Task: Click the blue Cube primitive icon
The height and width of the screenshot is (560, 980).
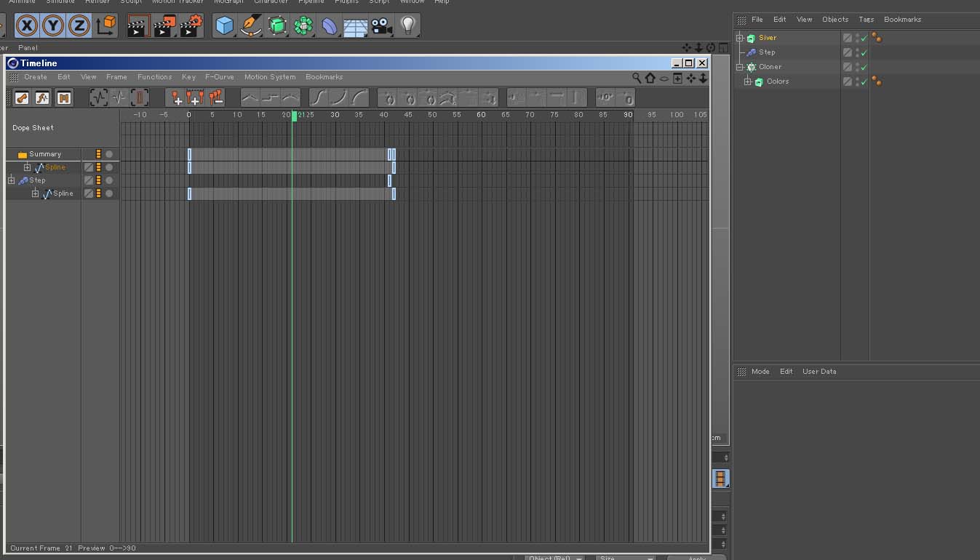Action: 225,26
